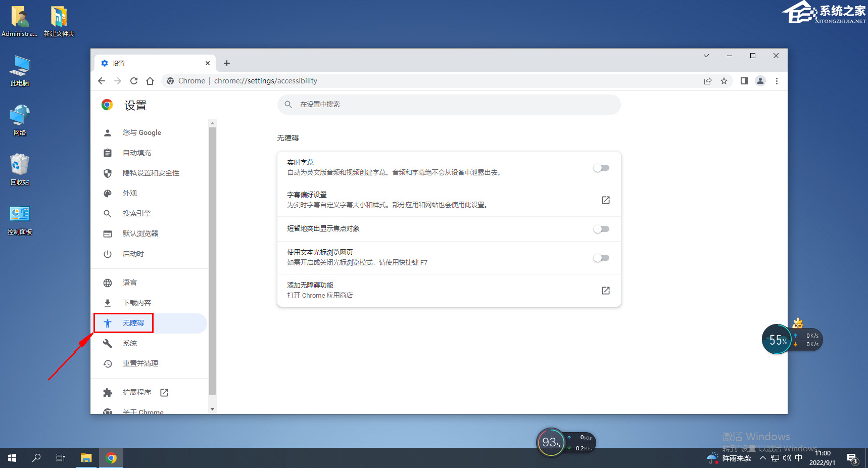Expand the tab search chevron
This screenshot has height=468, width=868.
[706, 56]
